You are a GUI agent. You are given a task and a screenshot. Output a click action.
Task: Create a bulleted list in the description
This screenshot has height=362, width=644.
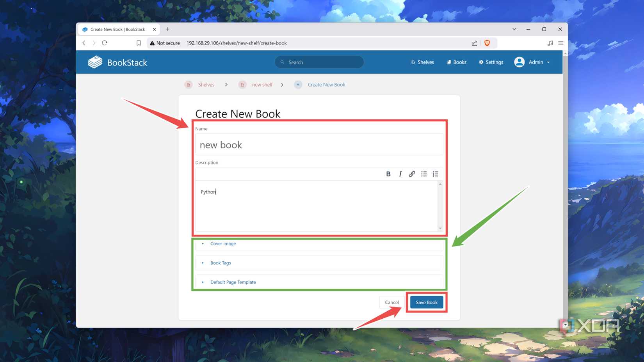424,174
